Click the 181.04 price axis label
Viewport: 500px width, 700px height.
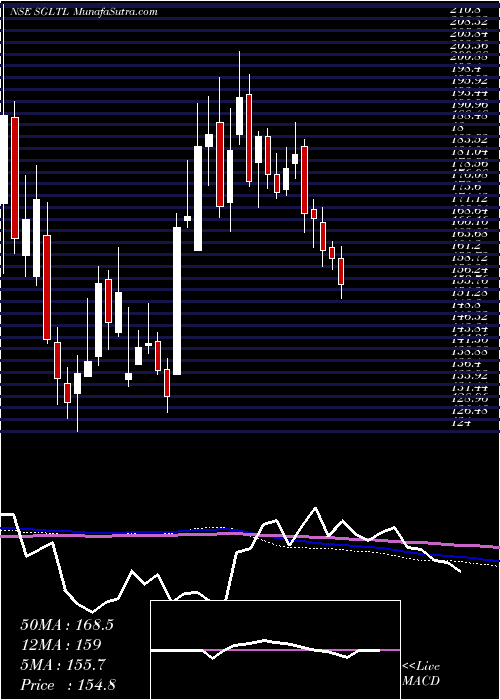coord(470,152)
